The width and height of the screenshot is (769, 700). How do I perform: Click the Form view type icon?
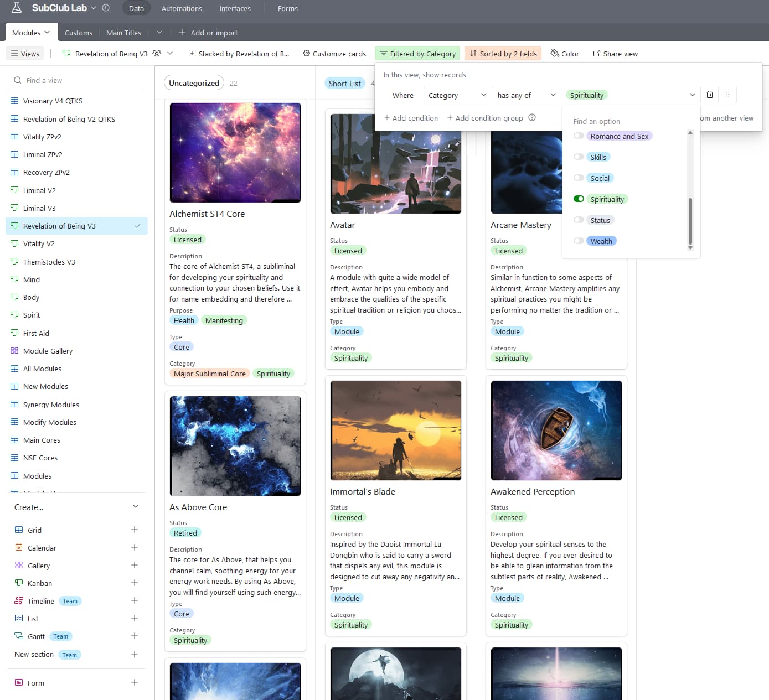pos(19,683)
